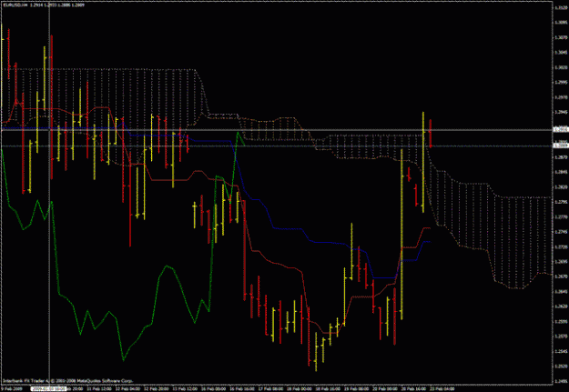Click the 1.2695 price scale label
The width and height of the screenshot is (569, 392).
[x=560, y=261]
